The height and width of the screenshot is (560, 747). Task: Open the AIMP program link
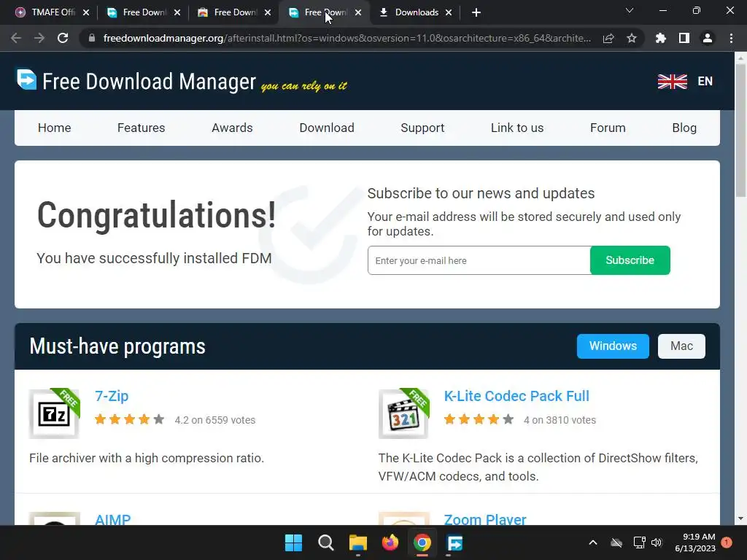pyautogui.click(x=112, y=519)
